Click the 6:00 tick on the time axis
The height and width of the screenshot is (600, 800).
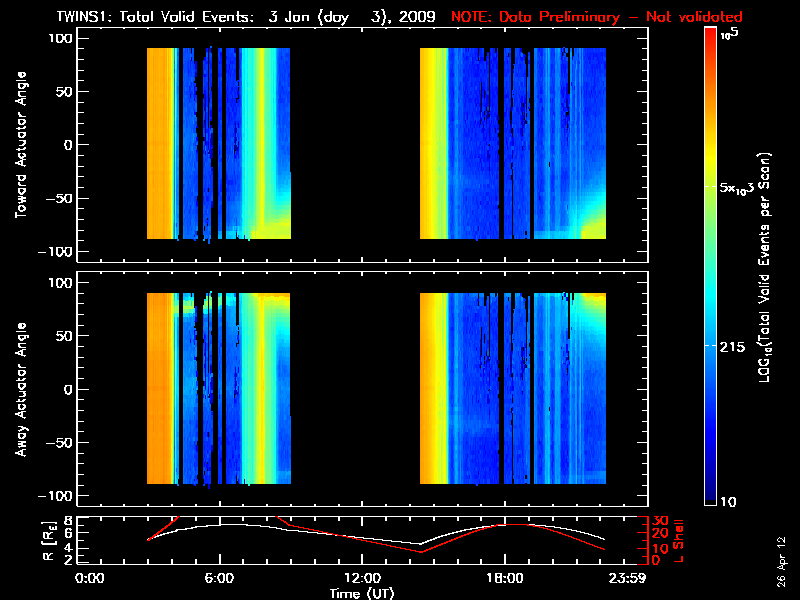click(219, 579)
